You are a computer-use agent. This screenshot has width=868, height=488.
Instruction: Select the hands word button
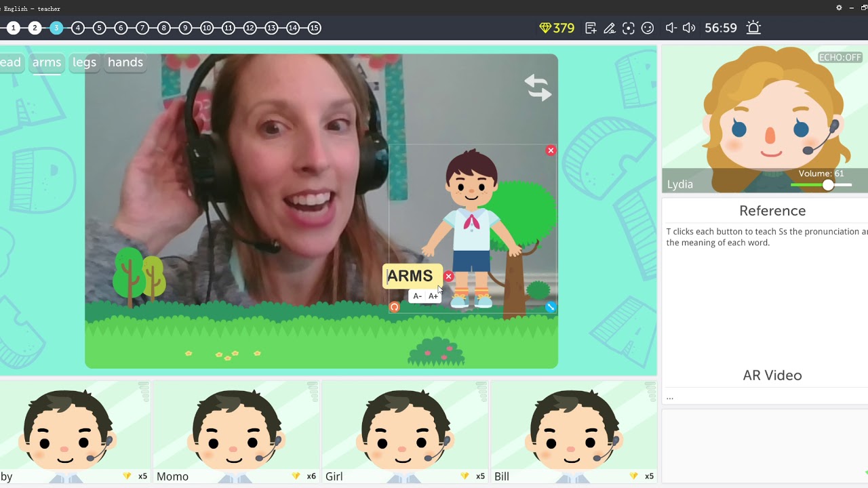click(x=125, y=62)
